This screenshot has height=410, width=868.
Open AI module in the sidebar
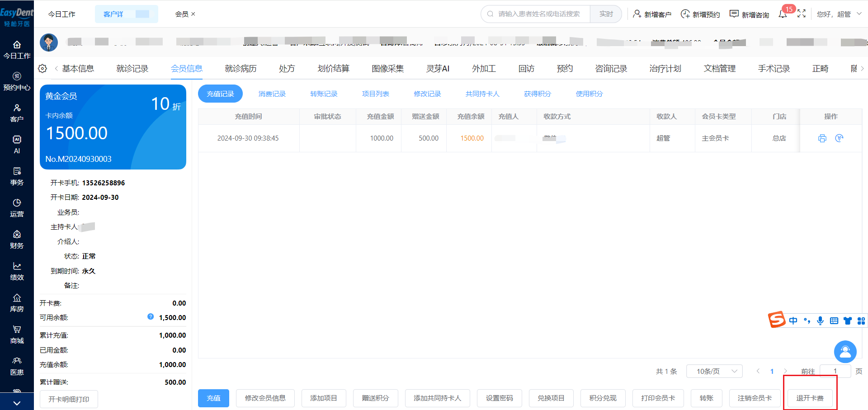pyautogui.click(x=17, y=145)
